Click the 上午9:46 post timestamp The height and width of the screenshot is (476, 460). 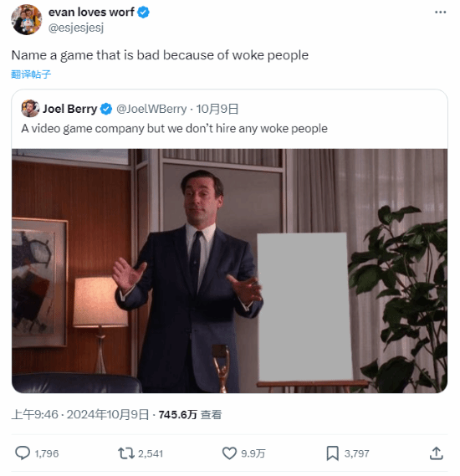click(34, 414)
